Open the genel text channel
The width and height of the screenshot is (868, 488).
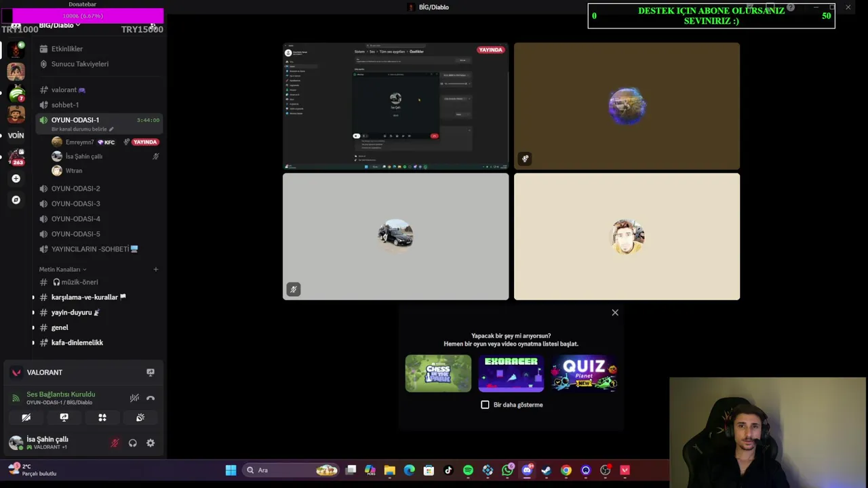[100, 327]
